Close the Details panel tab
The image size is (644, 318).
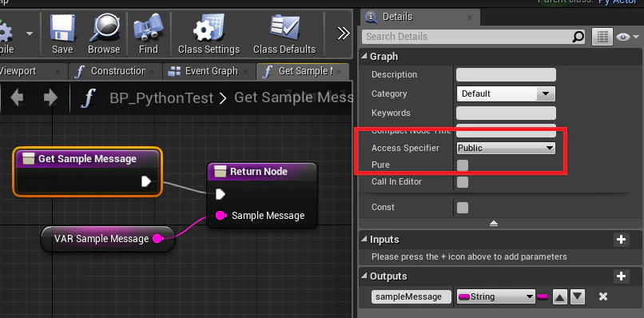click(470, 18)
